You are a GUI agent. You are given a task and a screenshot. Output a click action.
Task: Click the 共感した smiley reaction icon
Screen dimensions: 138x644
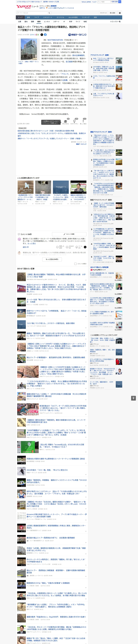[57, 247]
